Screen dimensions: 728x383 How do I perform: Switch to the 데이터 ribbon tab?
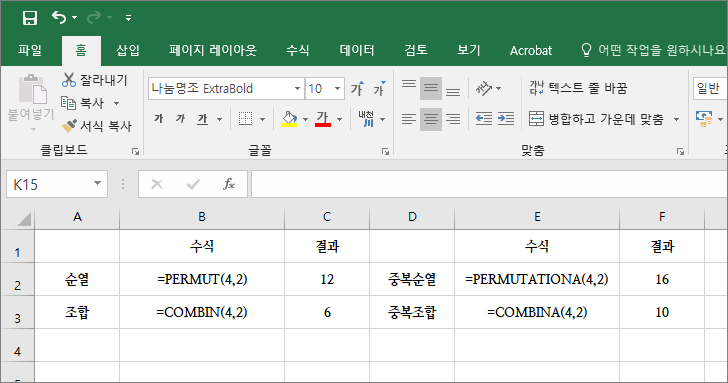357,50
